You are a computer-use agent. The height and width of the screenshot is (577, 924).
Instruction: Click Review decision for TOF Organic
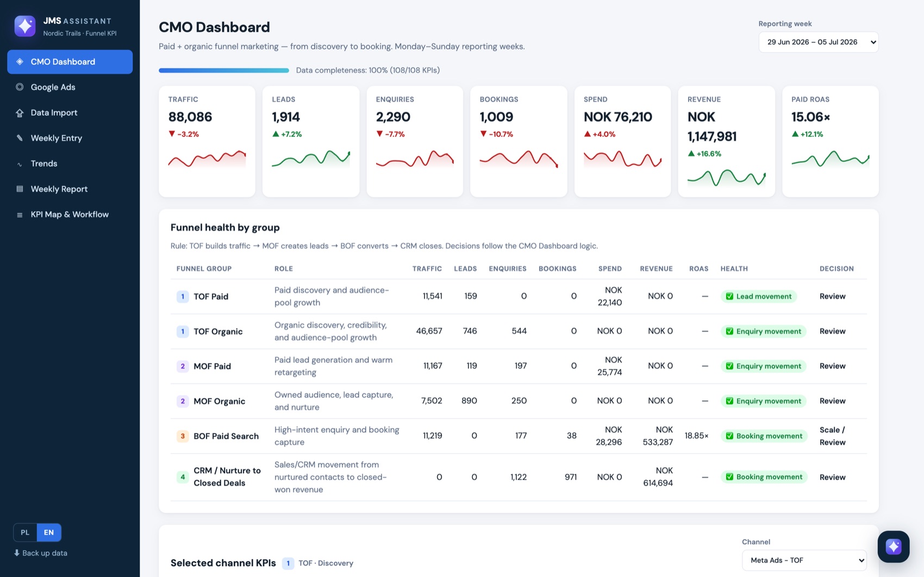[832, 331]
